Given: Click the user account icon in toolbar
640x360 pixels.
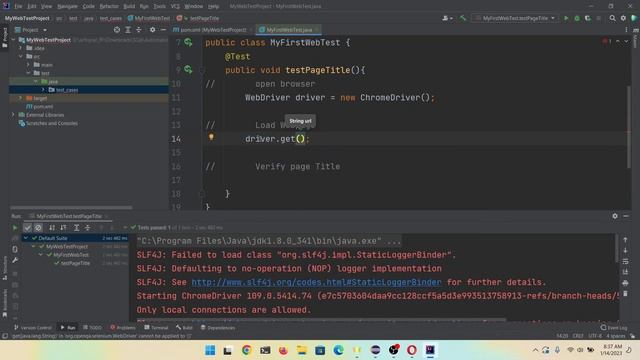Looking at the screenshot, I should (x=447, y=18).
